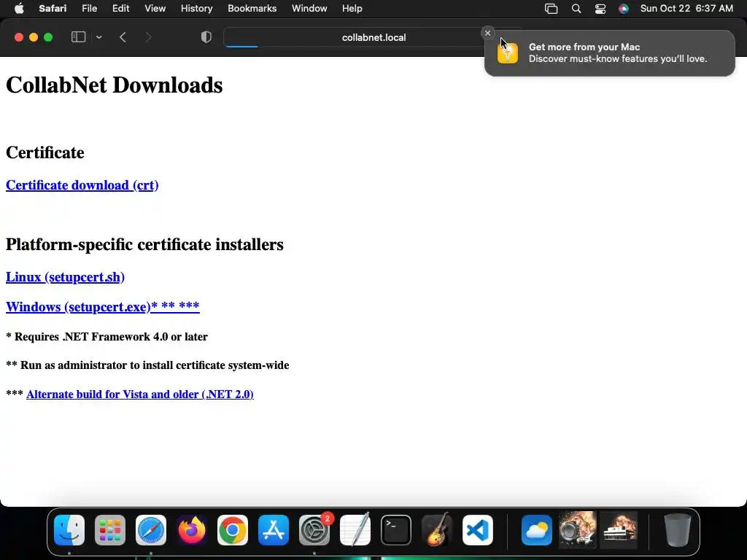Open the Help menu

352,9
